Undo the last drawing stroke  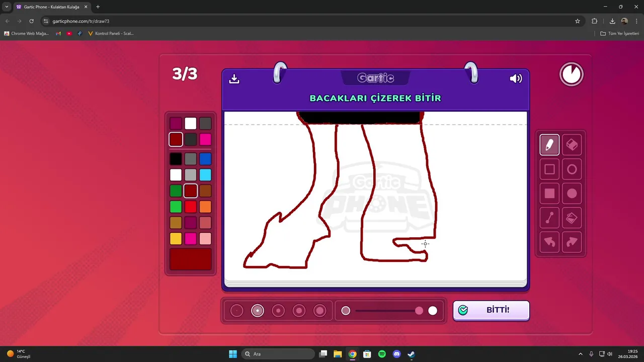click(549, 242)
